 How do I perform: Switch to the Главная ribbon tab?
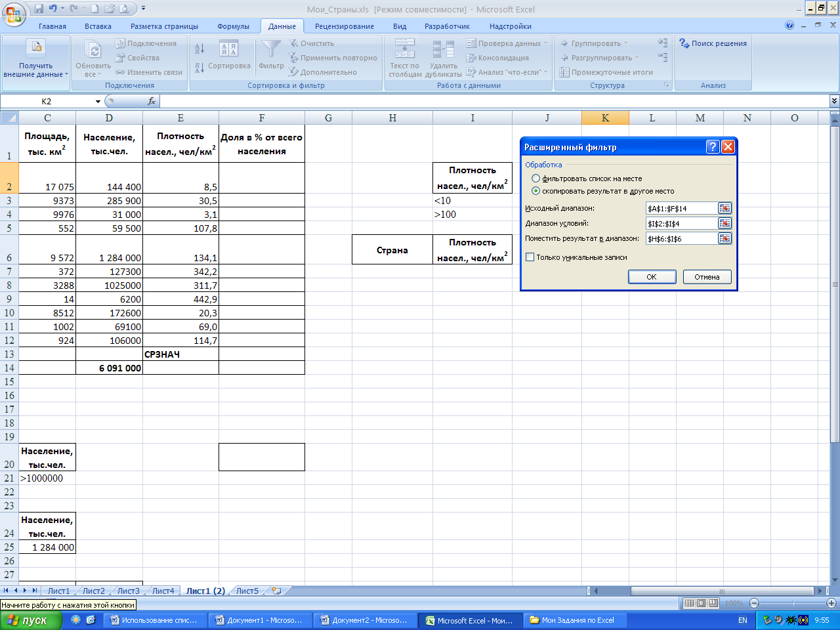[x=52, y=26]
